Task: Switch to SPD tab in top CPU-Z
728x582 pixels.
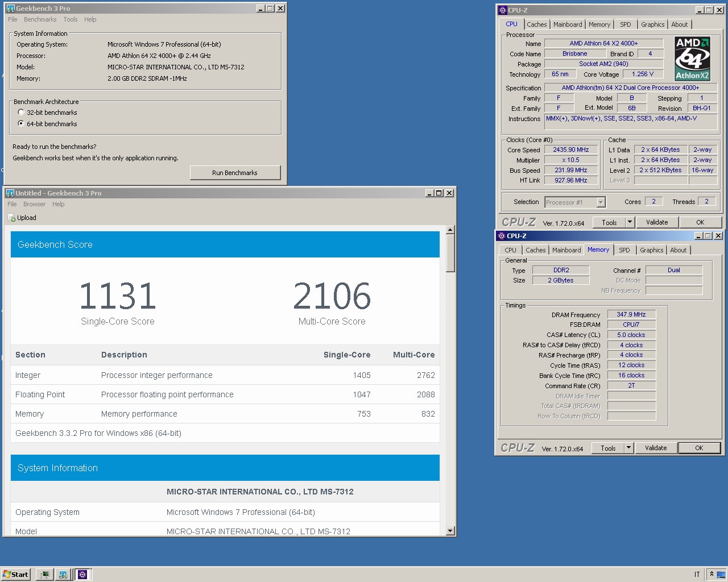Action: coord(626,24)
